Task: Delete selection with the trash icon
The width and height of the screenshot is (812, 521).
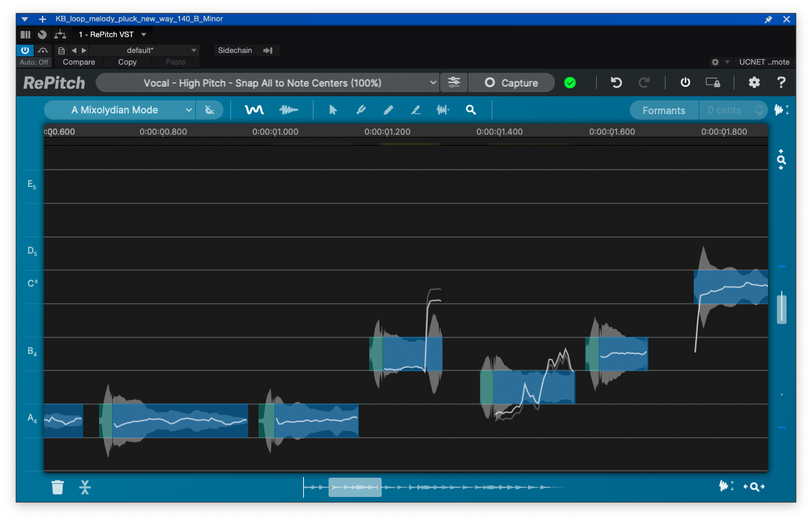Action: point(58,487)
